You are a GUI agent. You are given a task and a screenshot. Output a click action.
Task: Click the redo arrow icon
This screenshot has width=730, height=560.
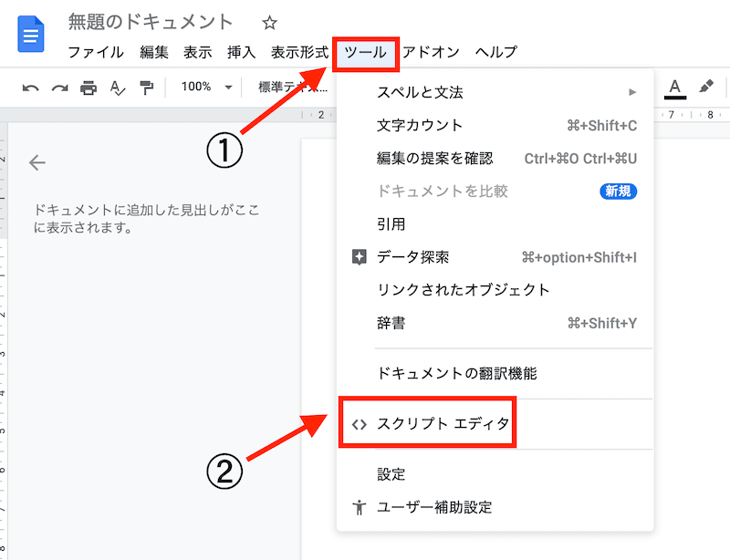(x=59, y=88)
